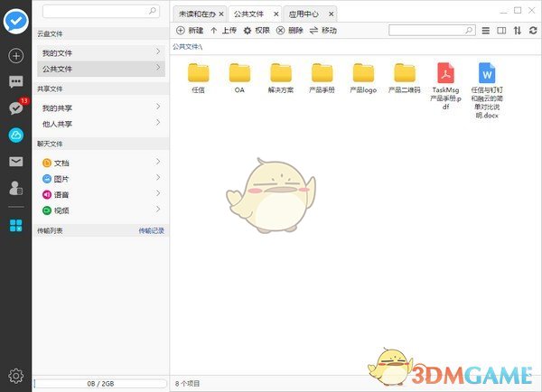The image size is (542, 392).
Task: Click the plus add icon in sidebar
Action: pyautogui.click(x=16, y=56)
